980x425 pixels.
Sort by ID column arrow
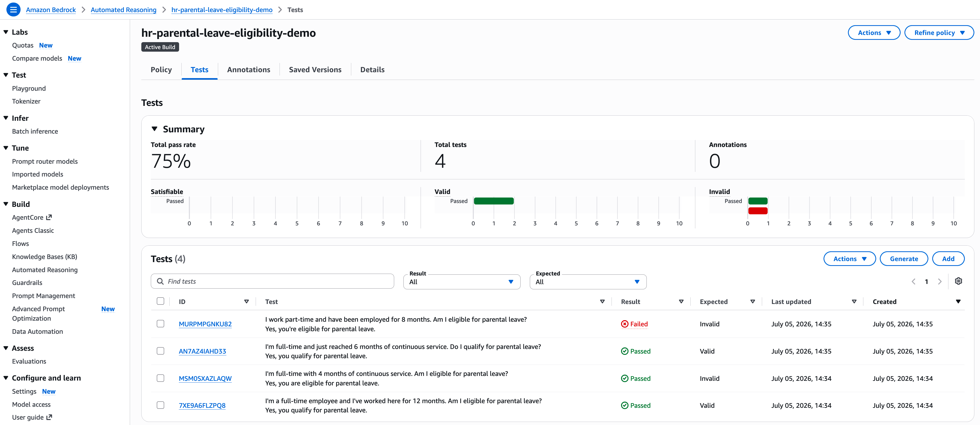click(246, 302)
